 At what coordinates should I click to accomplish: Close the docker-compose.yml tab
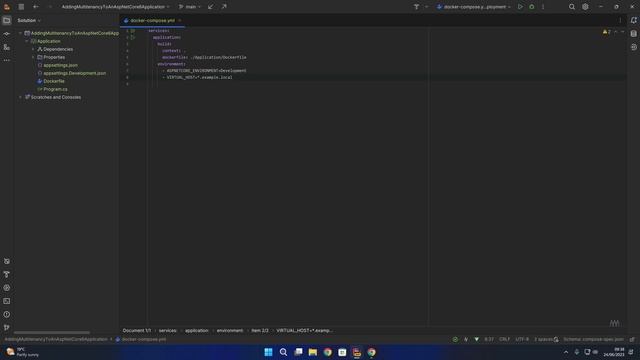coord(180,20)
